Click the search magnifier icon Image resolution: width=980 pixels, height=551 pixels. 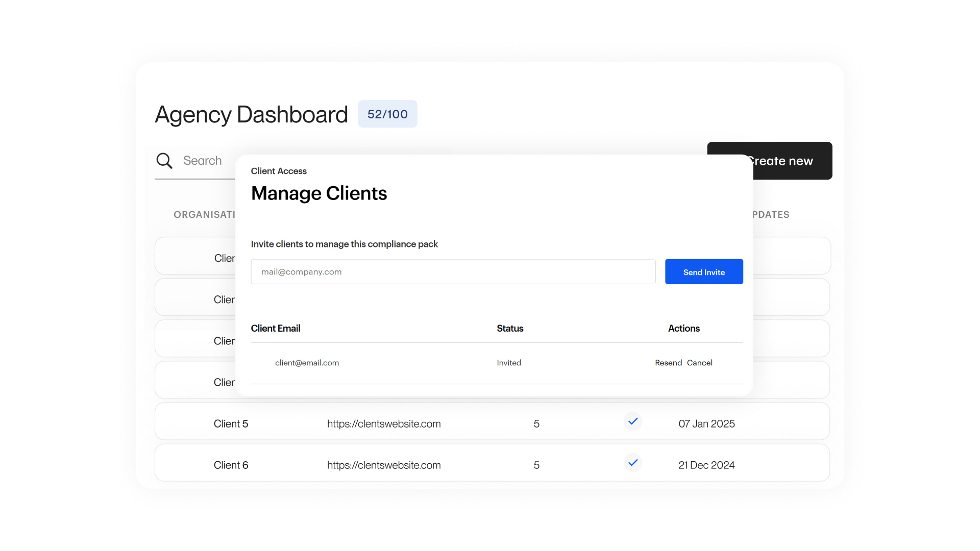pyautogui.click(x=164, y=160)
